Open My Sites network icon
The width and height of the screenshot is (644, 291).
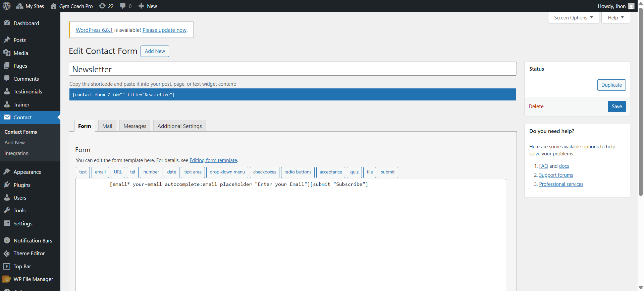click(19, 6)
